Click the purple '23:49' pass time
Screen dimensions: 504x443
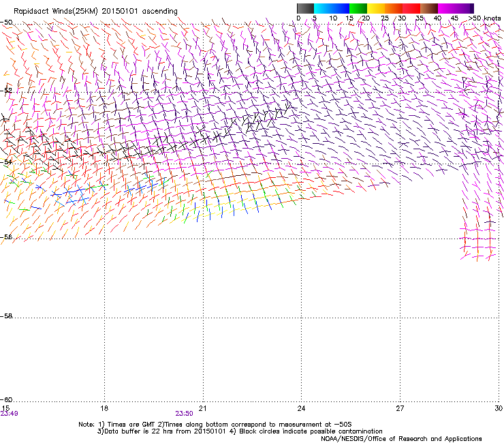[x=10, y=414]
